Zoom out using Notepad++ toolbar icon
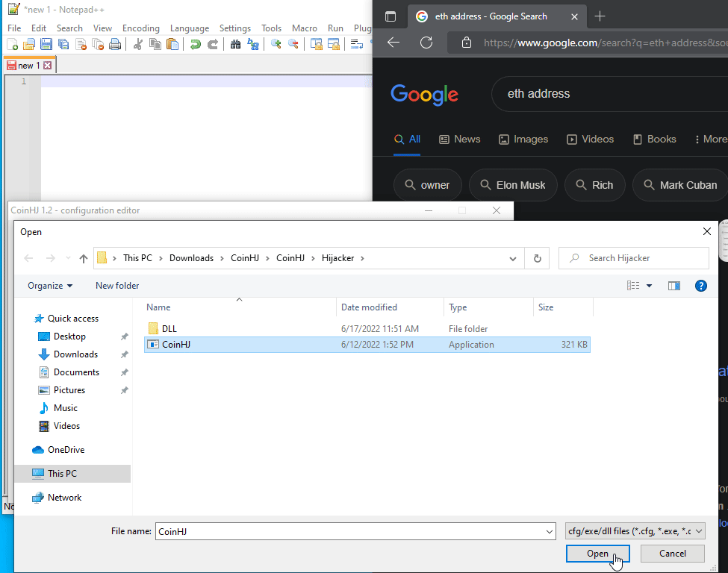728x573 pixels. [293, 44]
